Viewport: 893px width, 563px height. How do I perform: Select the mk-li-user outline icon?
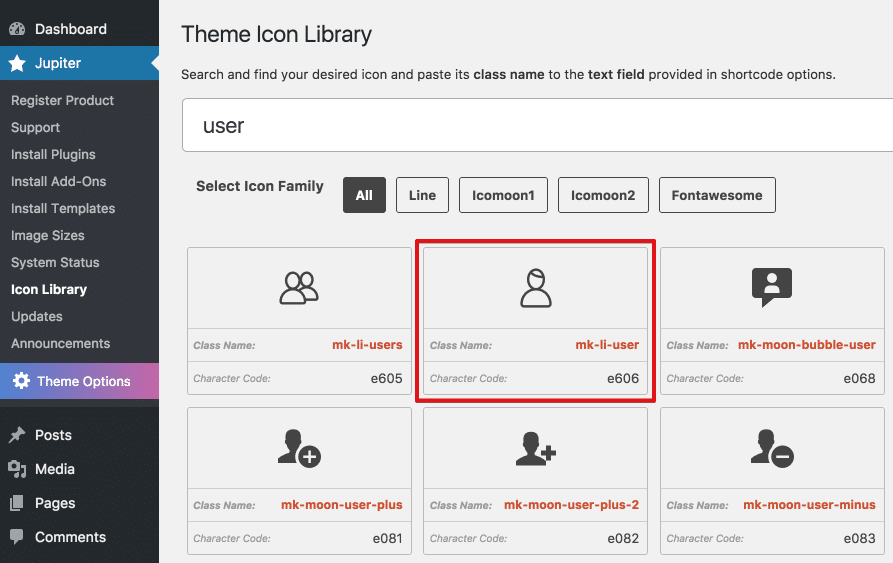click(x=536, y=288)
